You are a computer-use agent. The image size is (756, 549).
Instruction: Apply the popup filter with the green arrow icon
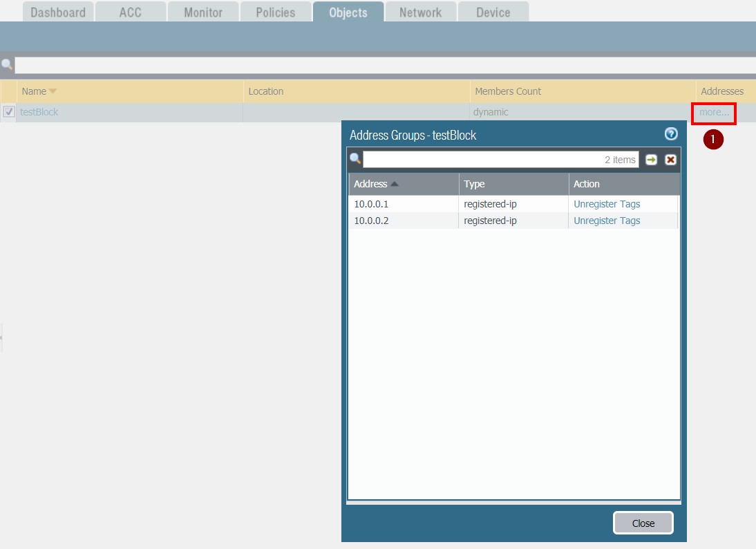tap(651, 159)
